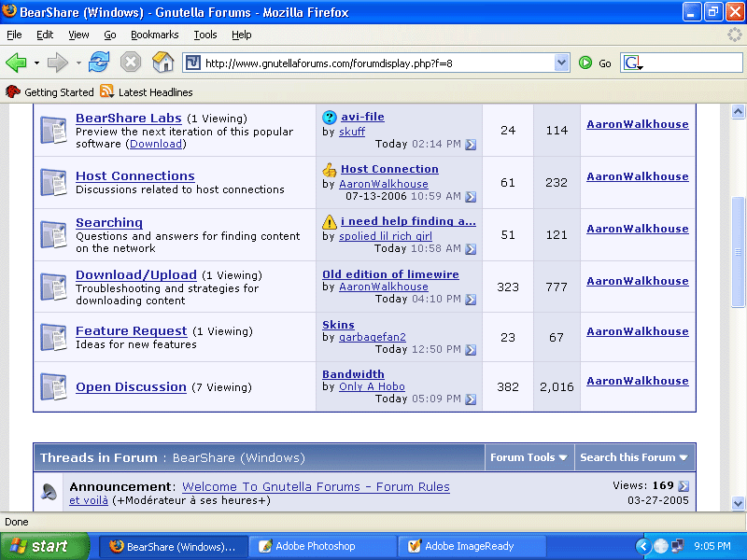
Task: Open the Searching forum link
Action: coord(109,222)
